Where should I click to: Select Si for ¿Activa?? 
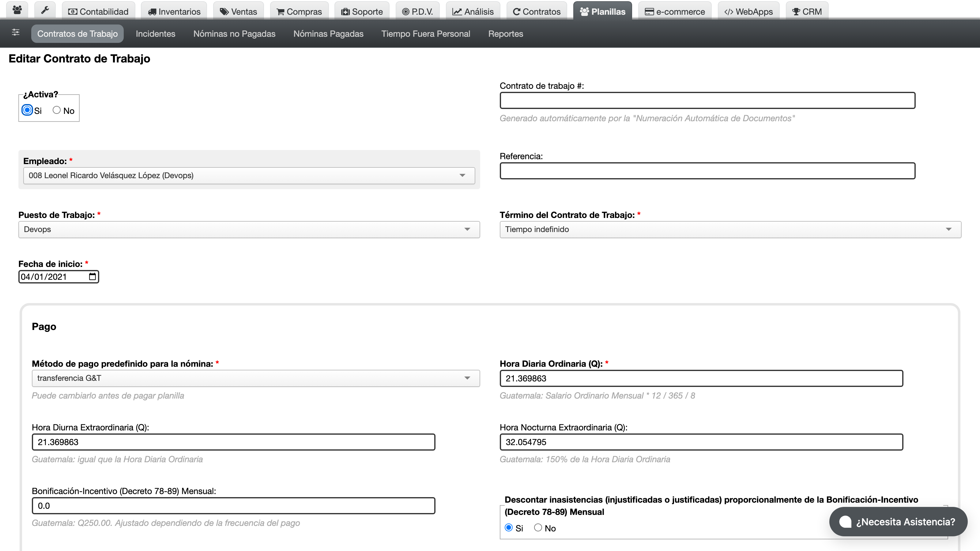pos(27,110)
